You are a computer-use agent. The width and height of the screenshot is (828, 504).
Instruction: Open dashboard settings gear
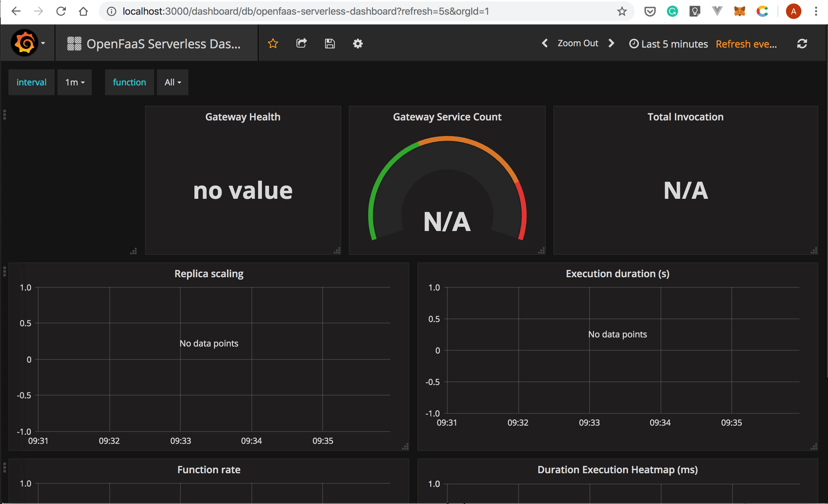click(358, 44)
